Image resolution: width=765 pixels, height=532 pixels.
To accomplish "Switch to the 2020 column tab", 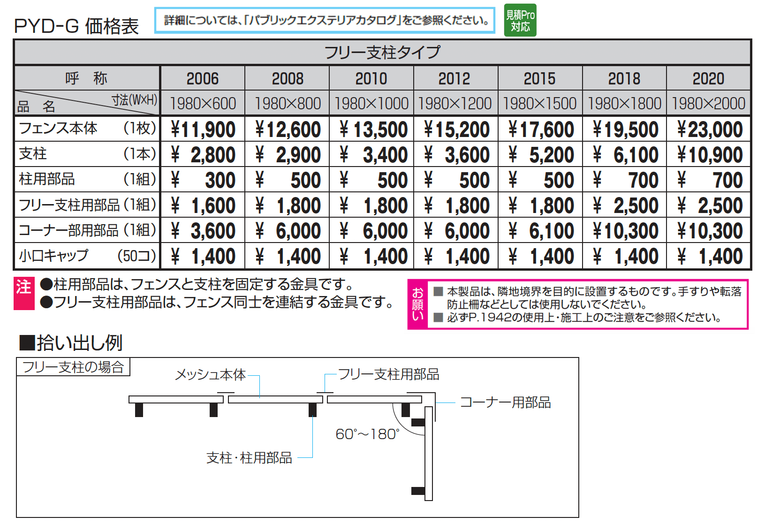I will pyautogui.click(x=708, y=78).
